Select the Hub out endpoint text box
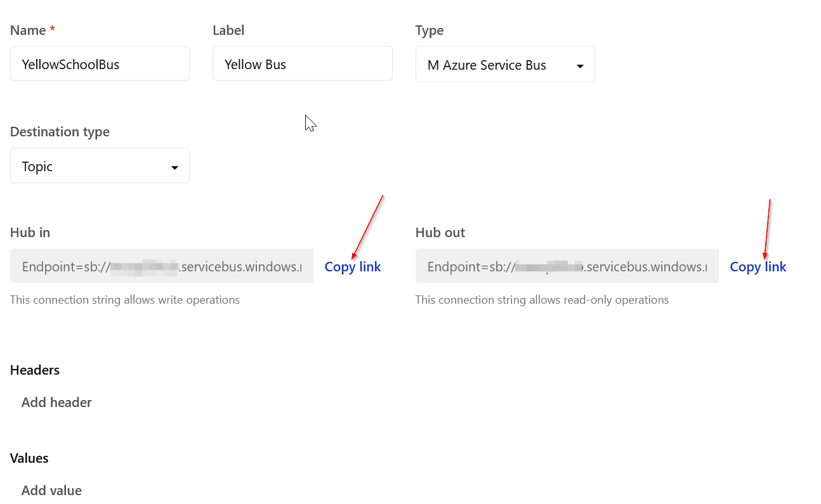The height and width of the screenshot is (504, 821). [567, 266]
